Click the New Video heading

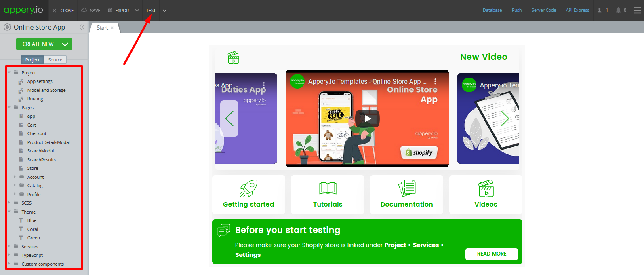(484, 57)
